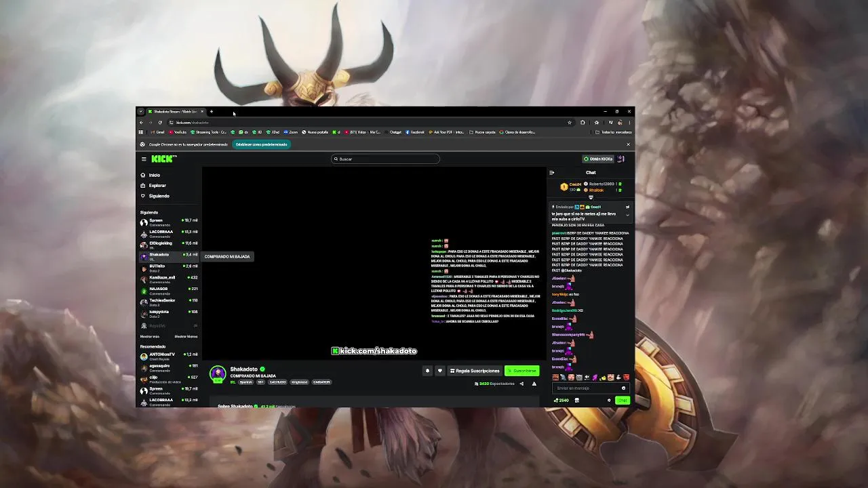Click the Buscar search field
868x488 pixels.
(x=385, y=159)
